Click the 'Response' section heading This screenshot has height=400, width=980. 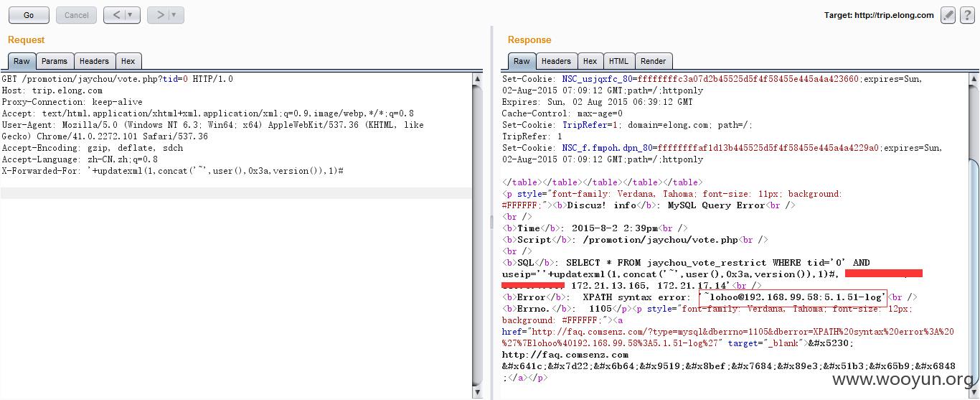pyautogui.click(x=529, y=40)
